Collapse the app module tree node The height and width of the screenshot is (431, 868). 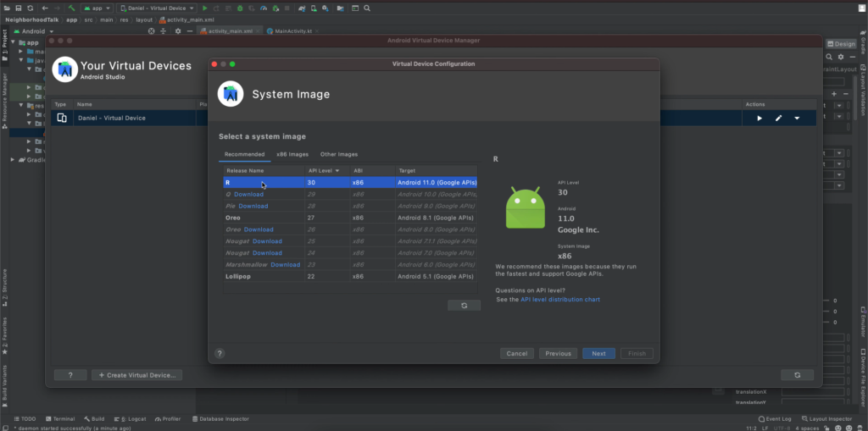(x=14, y=42)
